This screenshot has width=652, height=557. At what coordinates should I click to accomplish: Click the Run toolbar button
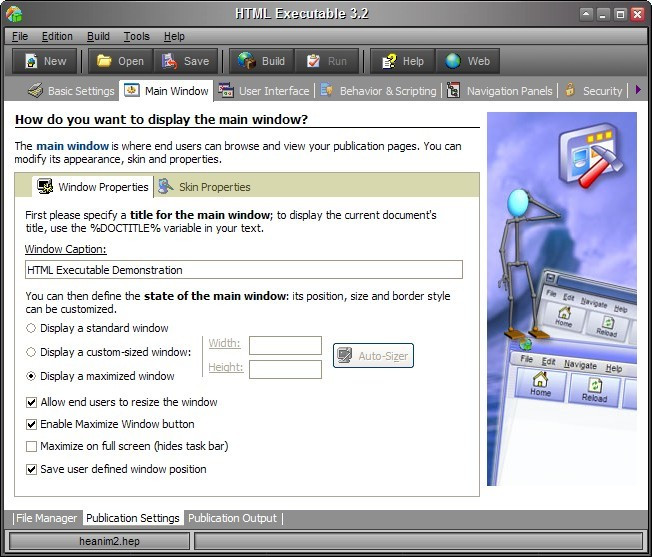click(x=327, y=61)
